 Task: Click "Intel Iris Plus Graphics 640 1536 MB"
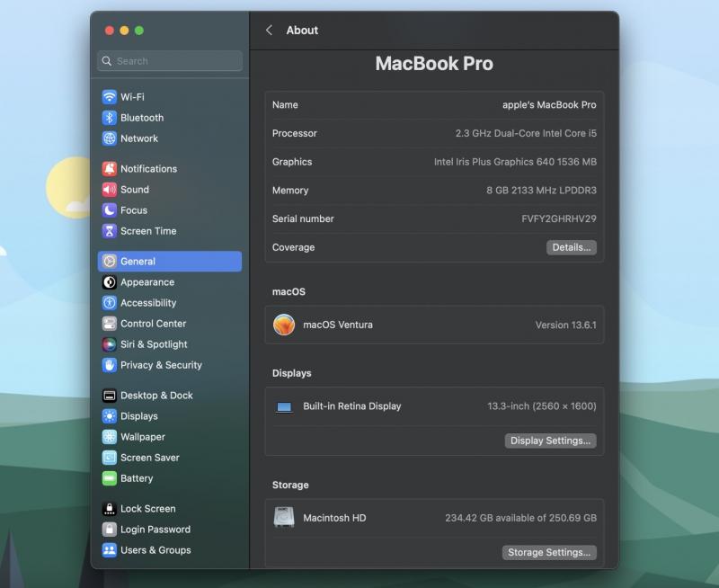point(515,162)
